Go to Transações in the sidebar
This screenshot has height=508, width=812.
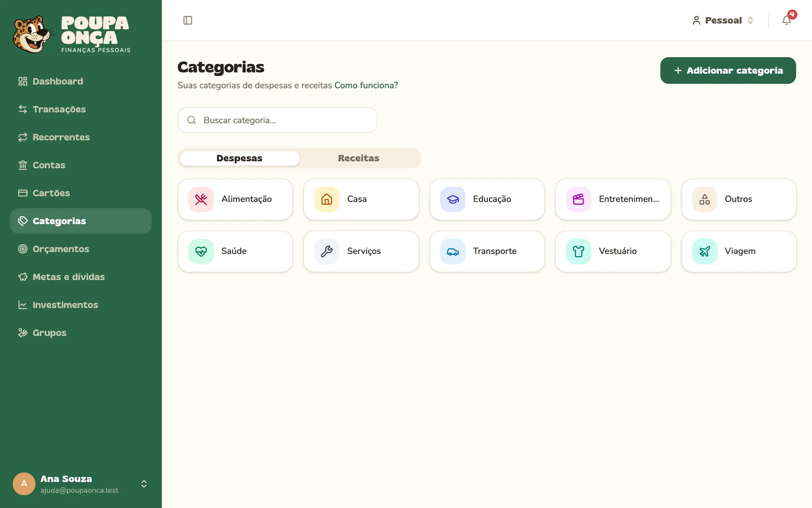[81, 109]
